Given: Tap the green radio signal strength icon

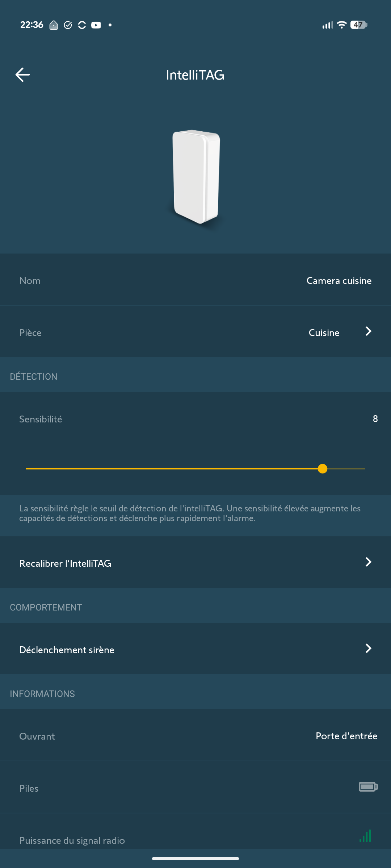Looking at the screenshot, I should coord(366,836).
